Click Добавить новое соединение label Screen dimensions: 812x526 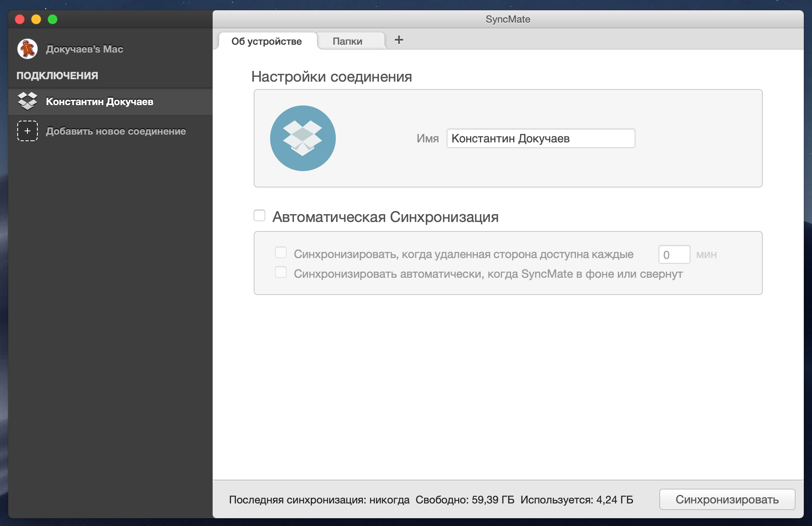click(116, 131)
